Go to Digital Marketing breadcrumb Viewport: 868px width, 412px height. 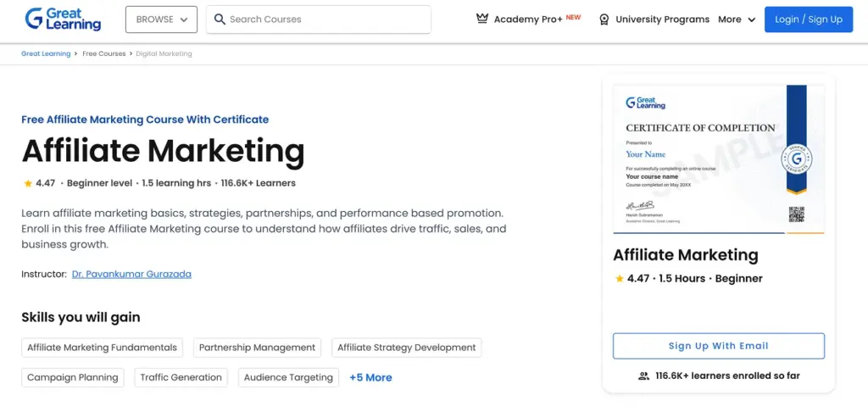point(164,53)
